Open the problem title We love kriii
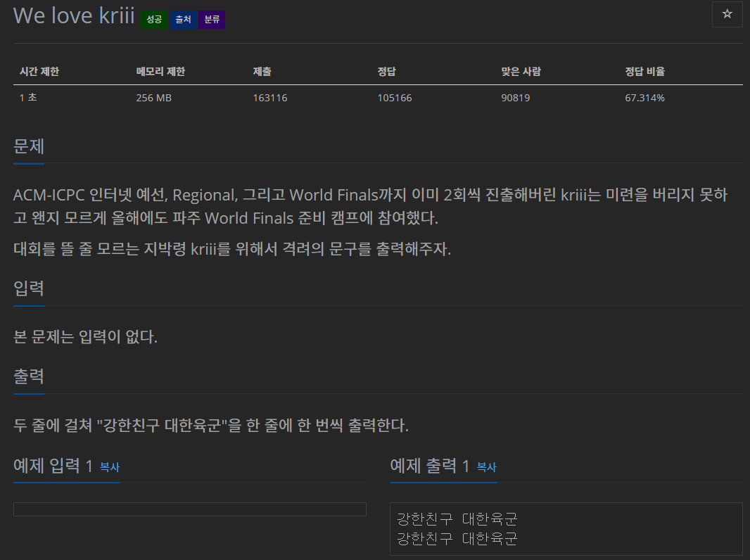The image size is (750, 560). point(73,15)
